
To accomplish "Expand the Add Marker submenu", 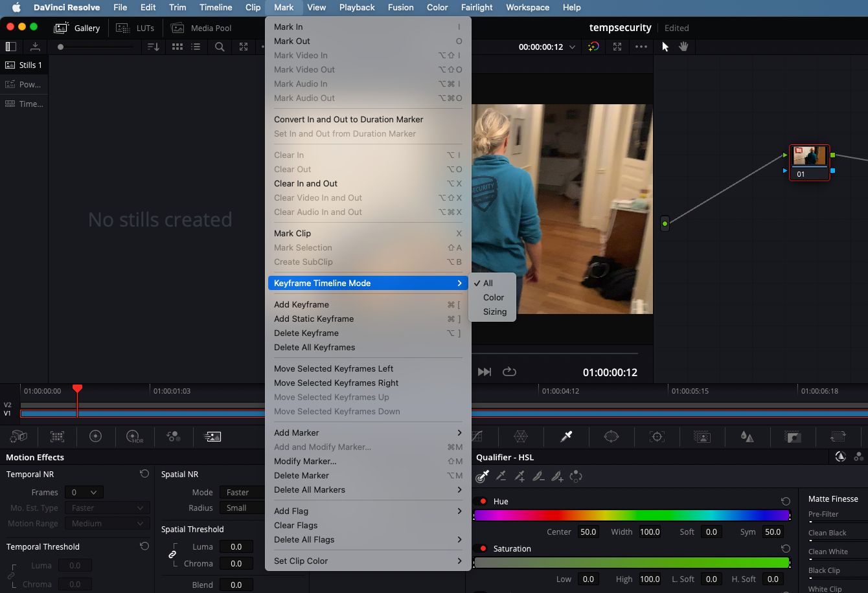I will [x=367, y=433].
